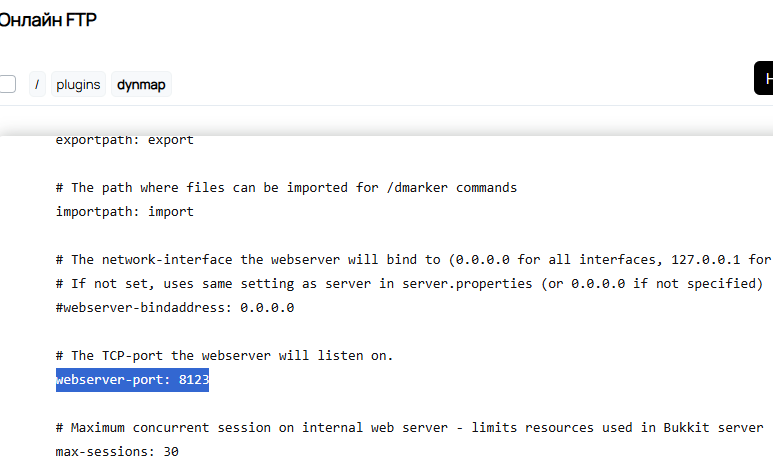Place cursor on the 'max-sessions: 30' line
Viewport: 773px width, 464px height.
[x=117, y=452]
